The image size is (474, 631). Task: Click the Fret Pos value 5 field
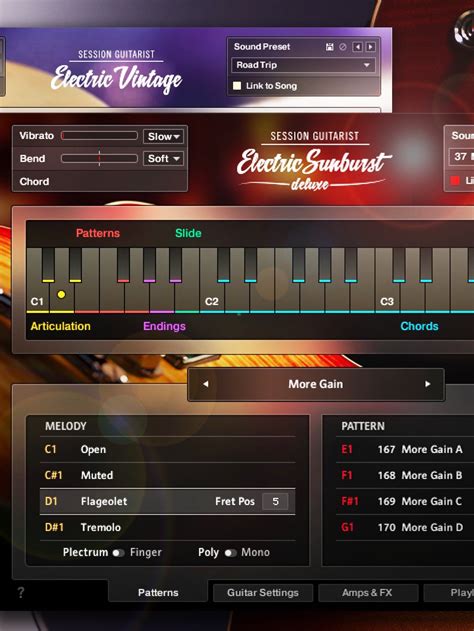275,501
